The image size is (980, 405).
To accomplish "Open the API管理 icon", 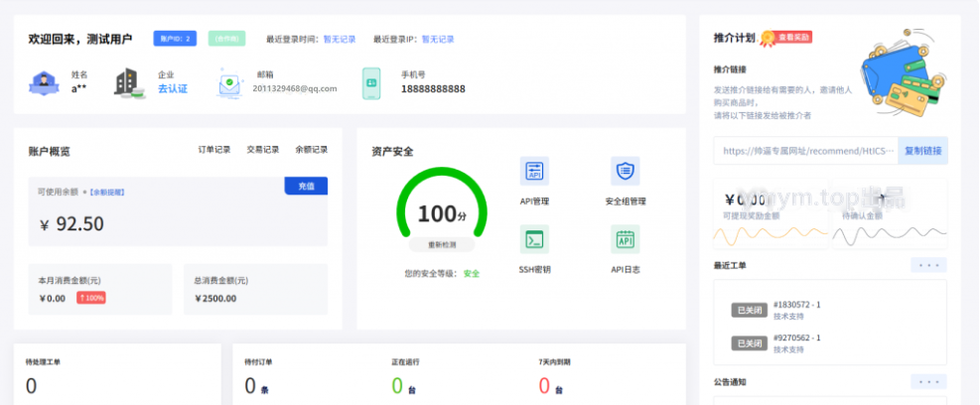I will 534,171.
